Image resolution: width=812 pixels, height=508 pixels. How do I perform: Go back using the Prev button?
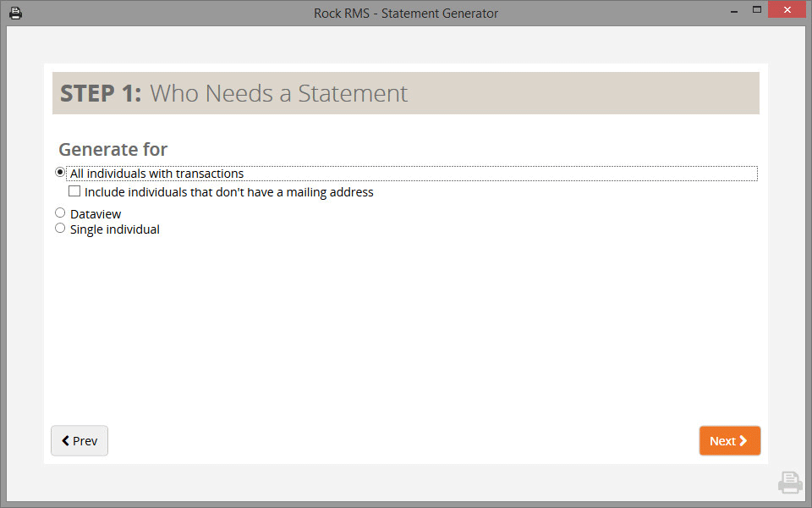80,441
